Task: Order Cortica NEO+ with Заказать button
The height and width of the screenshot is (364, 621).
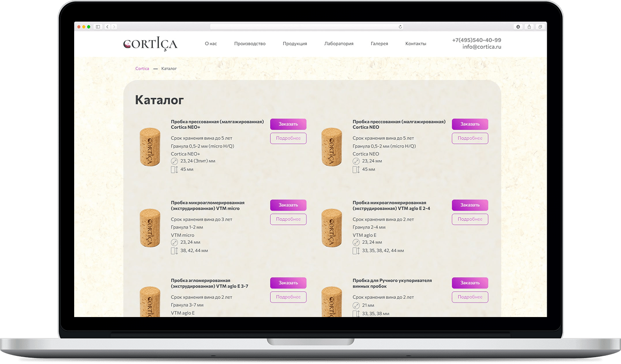Action: 288,124
